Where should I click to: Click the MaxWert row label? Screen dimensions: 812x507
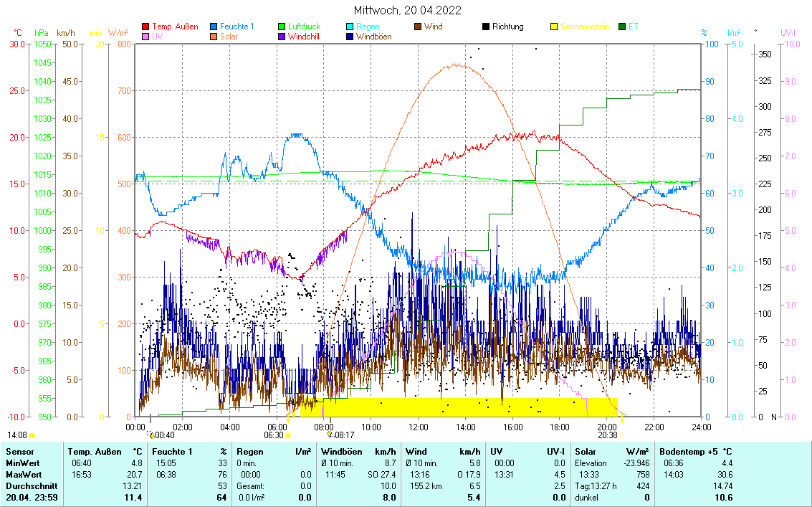[x=24, y=475]
